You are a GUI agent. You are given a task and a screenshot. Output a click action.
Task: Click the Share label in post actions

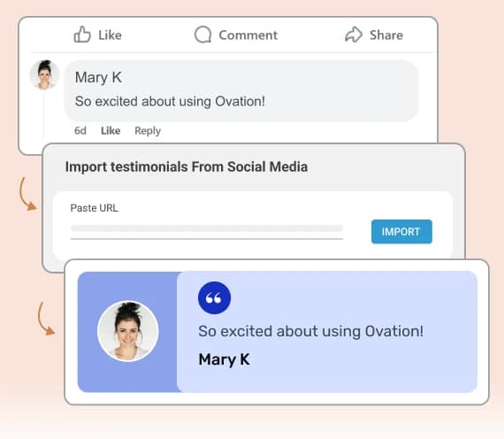(x=386, y=35)
